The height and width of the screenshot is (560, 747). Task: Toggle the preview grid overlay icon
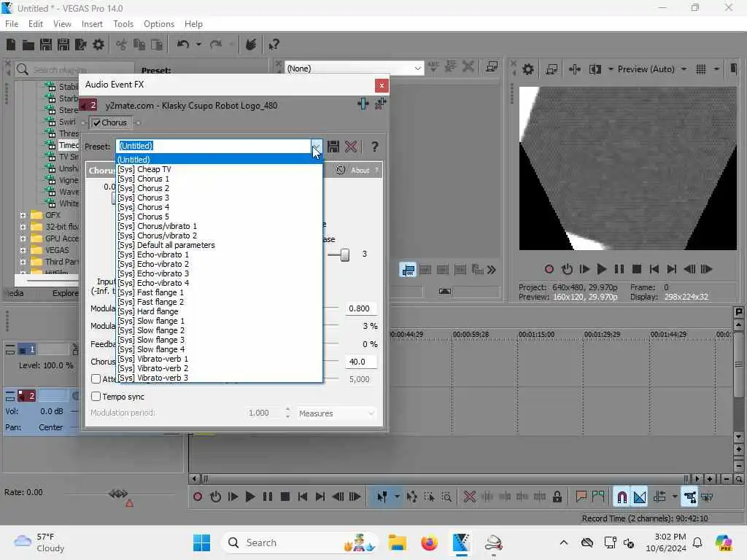click(701, 69)
